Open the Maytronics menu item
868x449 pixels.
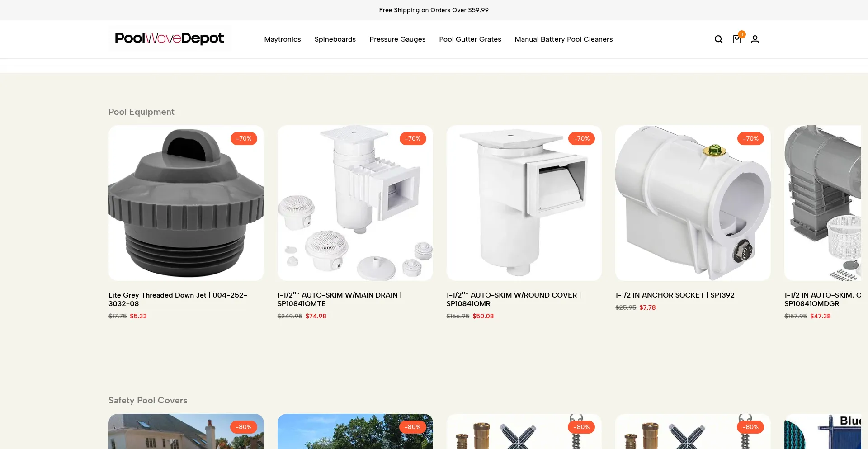point(283,39)
